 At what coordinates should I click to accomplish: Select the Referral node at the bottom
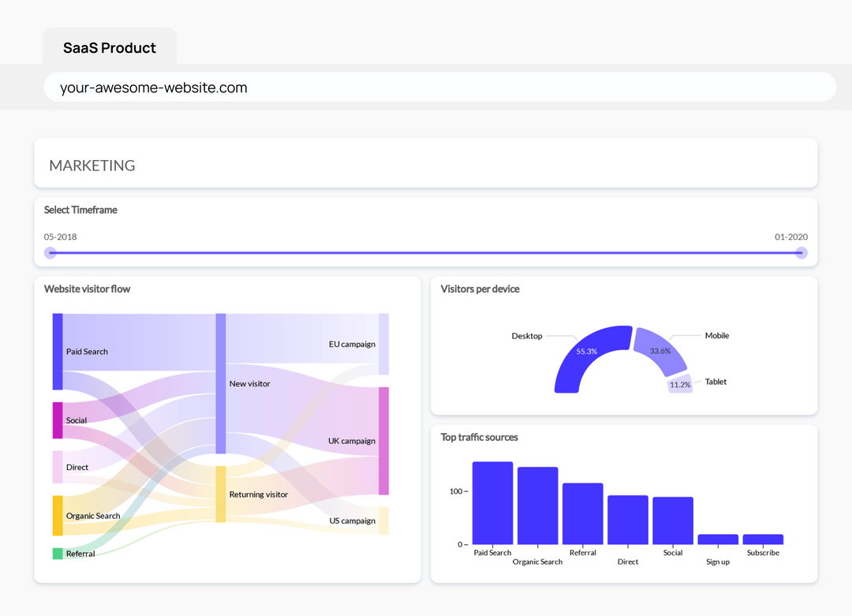55,554
